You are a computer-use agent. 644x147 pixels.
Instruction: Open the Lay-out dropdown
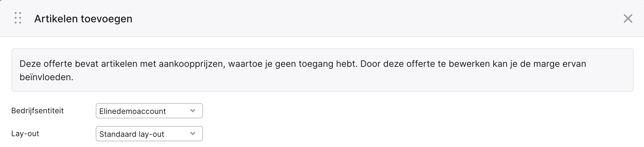coord(149,134)
